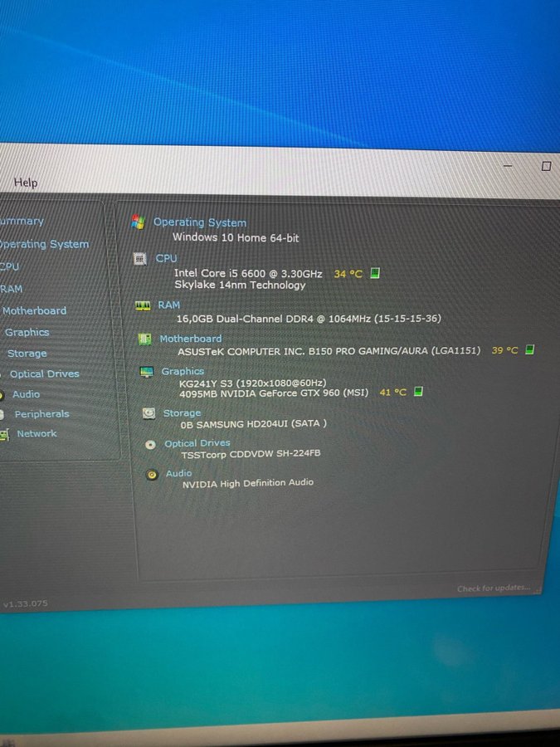Click the speaker icon beside Audio heading

(152, 475)
